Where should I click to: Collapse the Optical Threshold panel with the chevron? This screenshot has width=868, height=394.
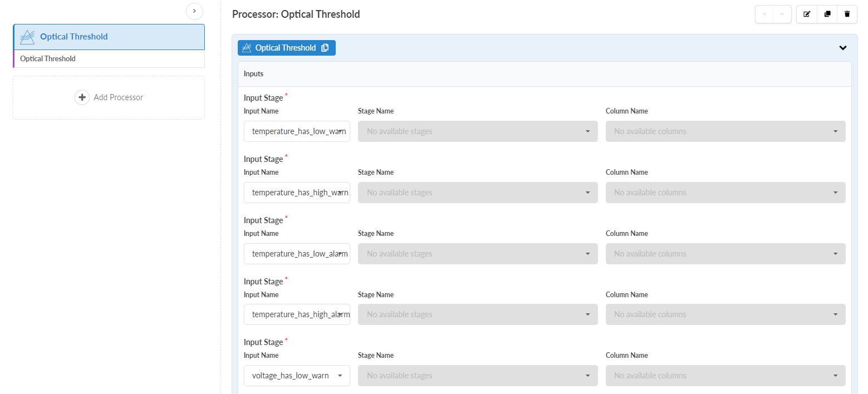[842, 48]
